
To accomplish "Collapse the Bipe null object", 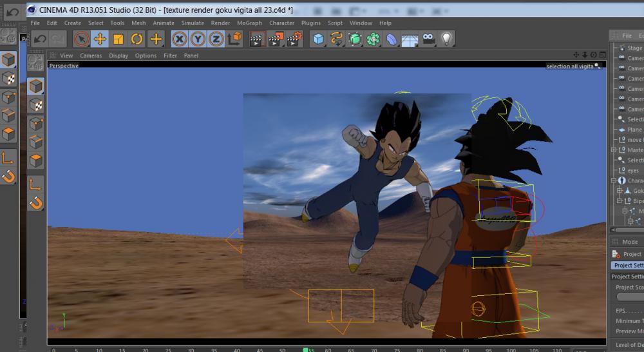I will [620, 201].
